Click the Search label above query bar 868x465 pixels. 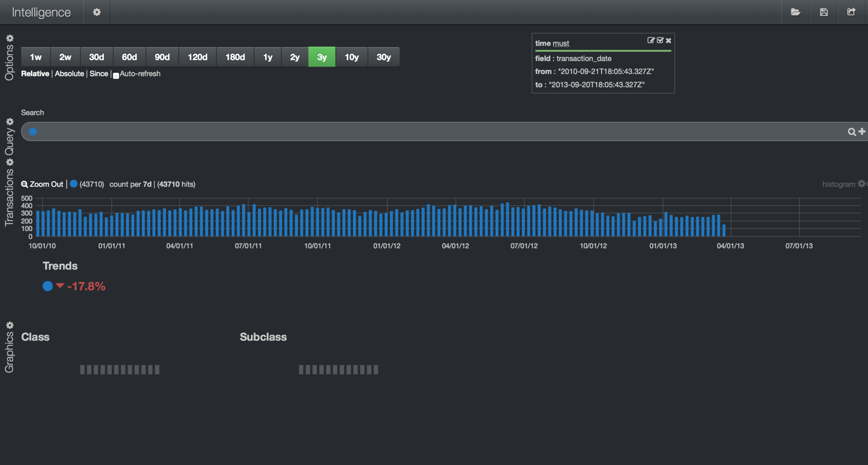[x=32, y=113]
